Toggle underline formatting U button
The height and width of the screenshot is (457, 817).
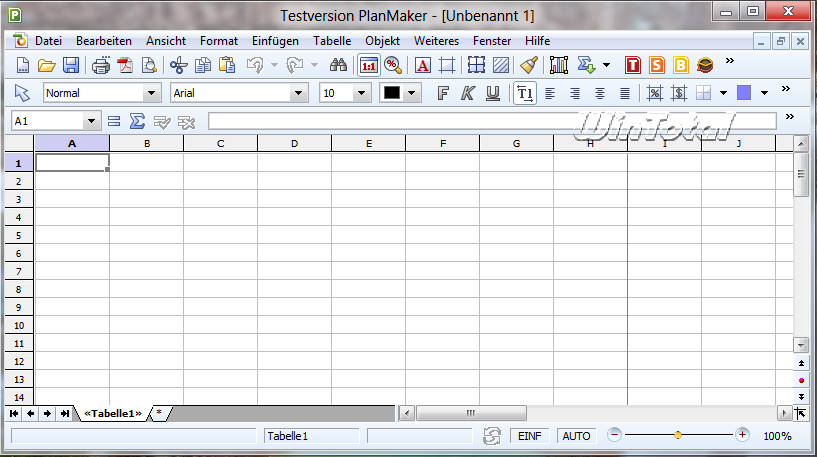pos(492,93)
